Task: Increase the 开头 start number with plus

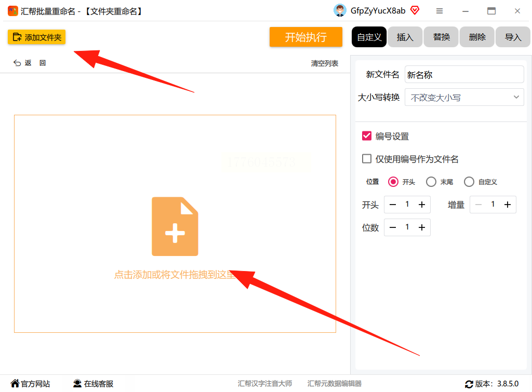Action: [x=422, y=205]
